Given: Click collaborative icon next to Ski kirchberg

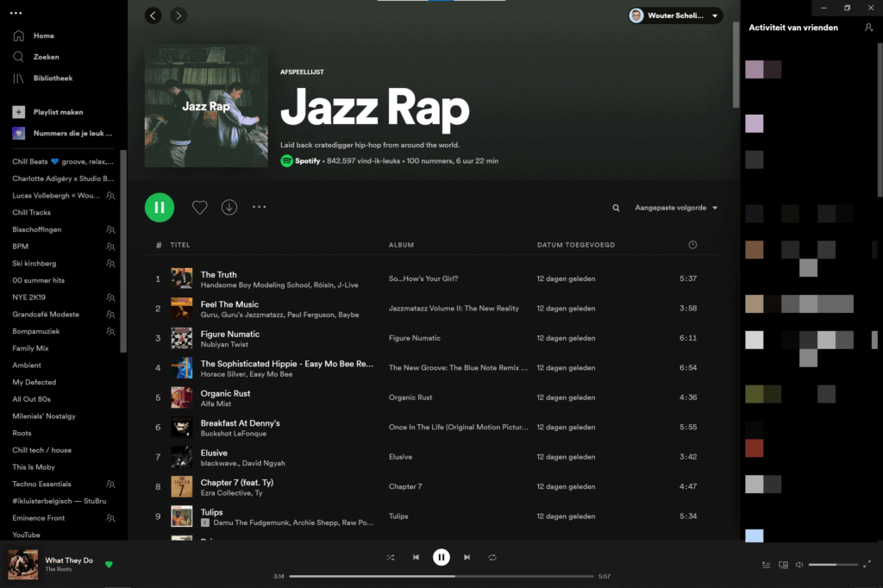Looking at the screenshot, I should 110,264.
